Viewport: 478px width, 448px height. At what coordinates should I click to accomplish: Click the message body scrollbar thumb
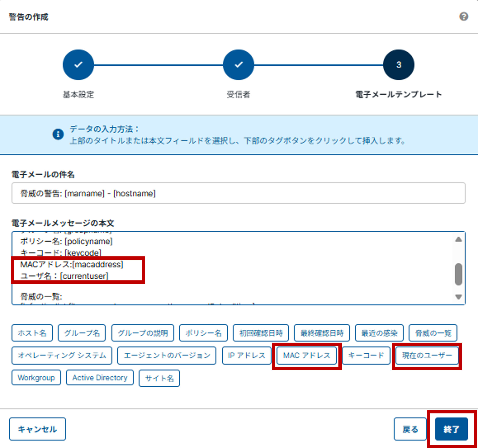coord(458,274)
